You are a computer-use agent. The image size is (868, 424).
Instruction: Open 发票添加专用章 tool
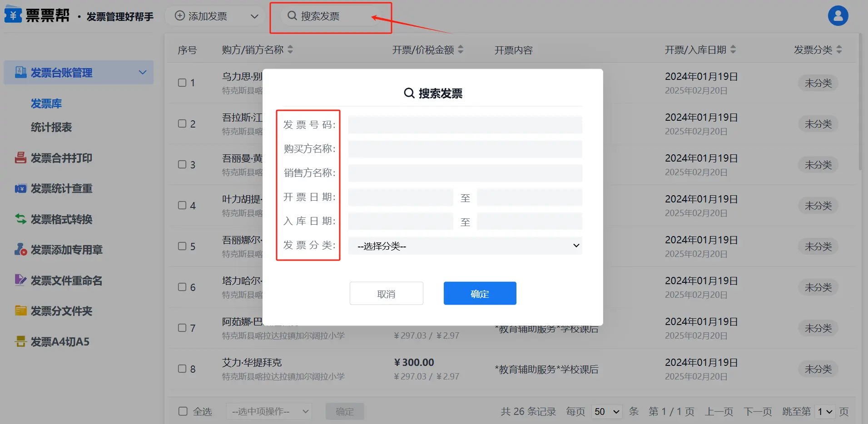click(66, 250)
